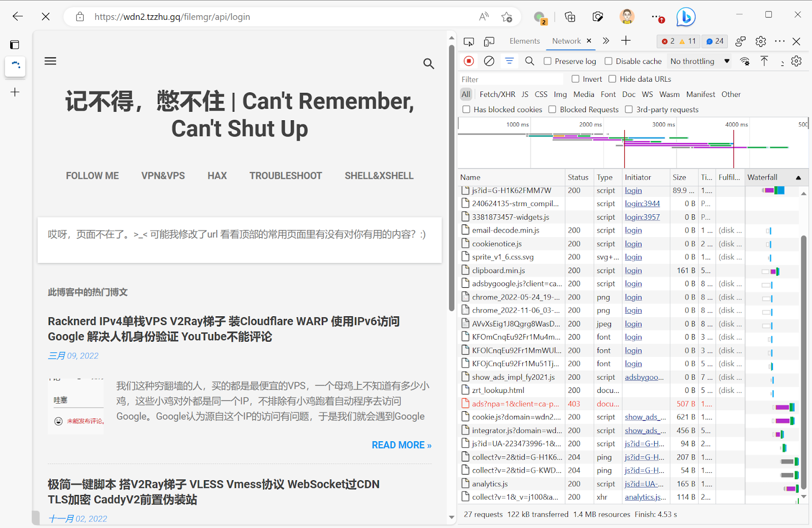Click the blog search magnifier icon
Image resolution: width=812 pixels, height=528 pixels.
(x=429, y=63)
